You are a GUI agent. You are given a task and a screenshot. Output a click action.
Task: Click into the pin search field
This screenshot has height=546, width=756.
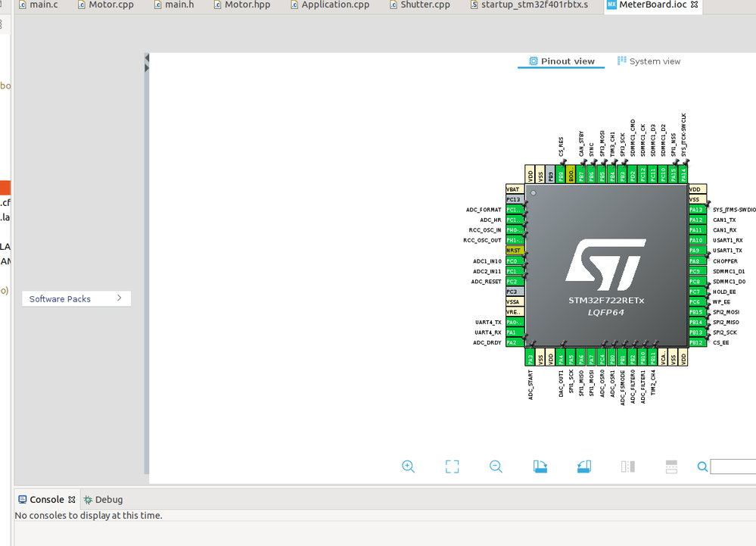[733, 466]
